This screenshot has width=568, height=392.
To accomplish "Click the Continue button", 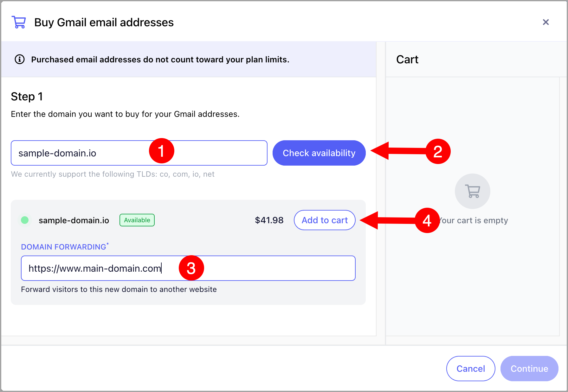I will tap(529, 369).
